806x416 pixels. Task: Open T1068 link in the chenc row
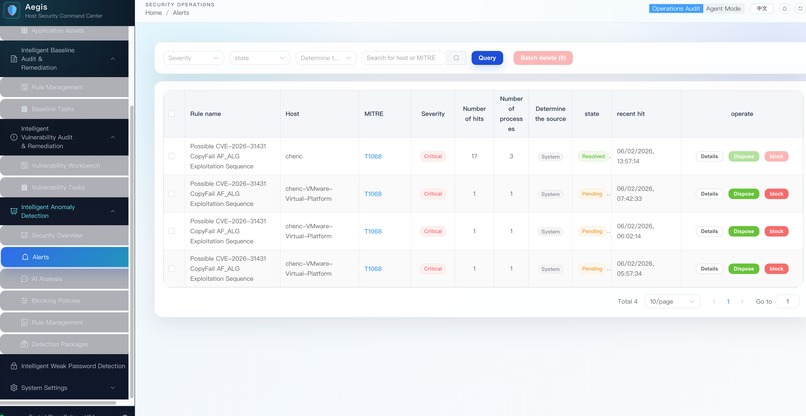tap(373, 156)
